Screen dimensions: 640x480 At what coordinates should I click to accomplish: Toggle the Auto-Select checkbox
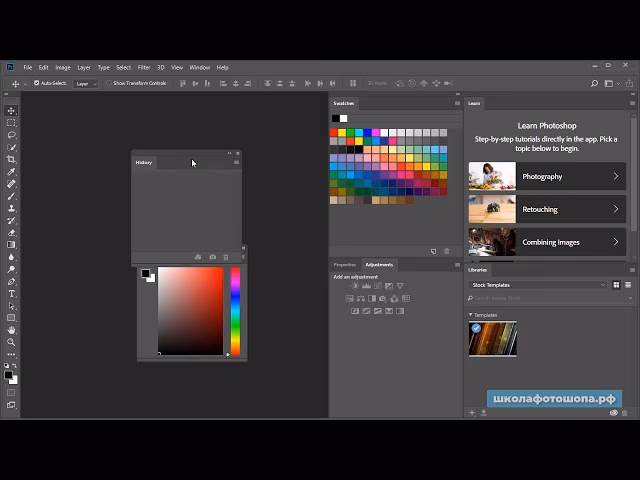(36, 83)
